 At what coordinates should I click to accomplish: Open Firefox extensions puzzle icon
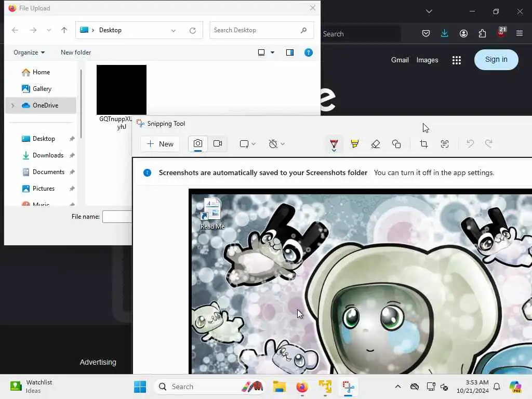pyautogui.click(x=482, y=33)
